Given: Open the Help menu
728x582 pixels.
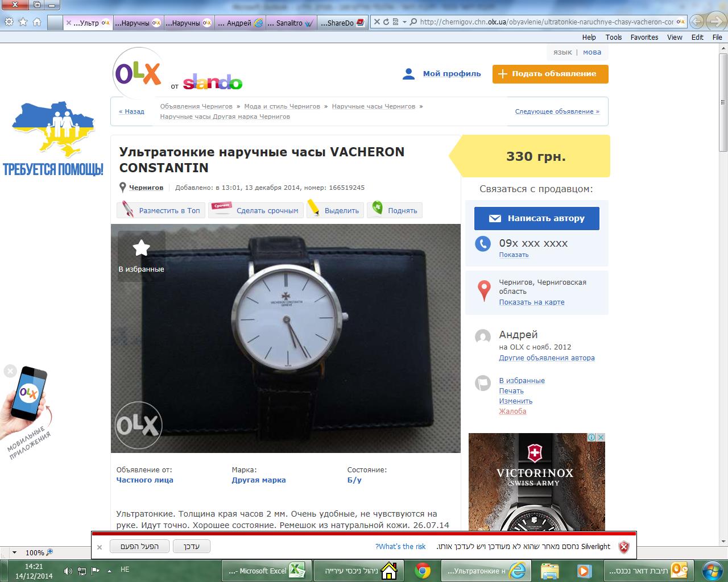Looking at the screenshot, I should coord(589,37).
